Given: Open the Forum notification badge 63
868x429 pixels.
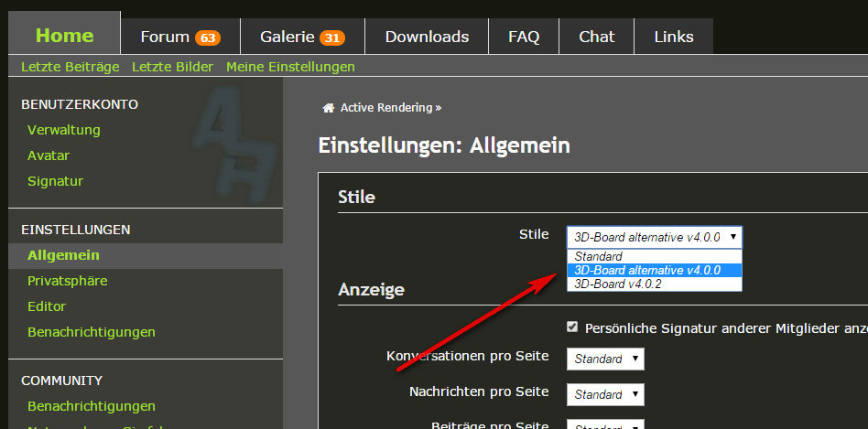Looking at the screenshot, I should pos(208,38).
